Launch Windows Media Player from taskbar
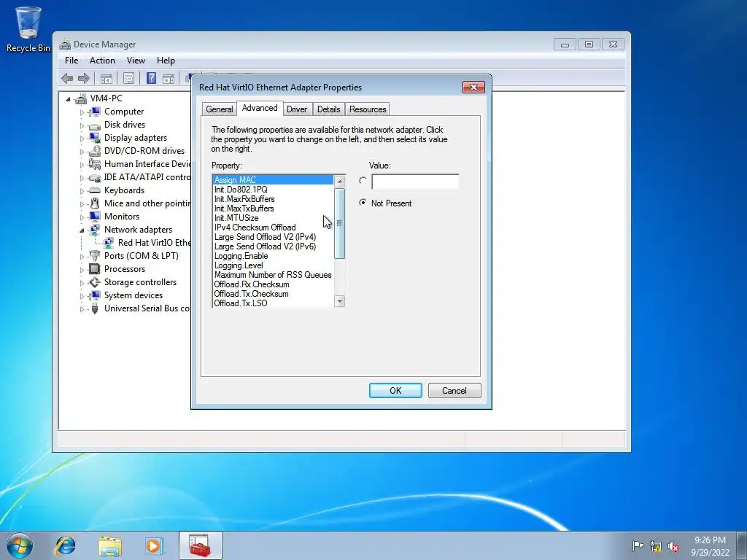This screenshot has height=560, width=747. click(x=155, y=545)
